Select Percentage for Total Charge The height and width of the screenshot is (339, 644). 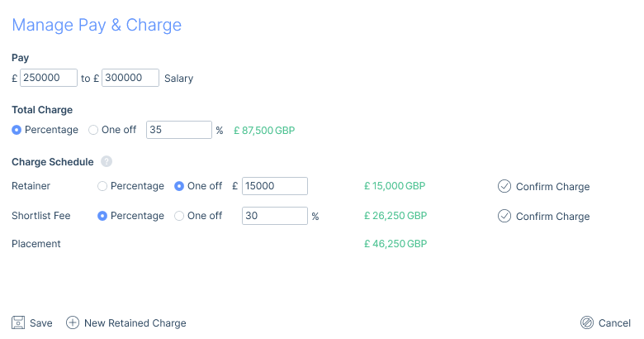pyautogui.click(x=17, y=130)
